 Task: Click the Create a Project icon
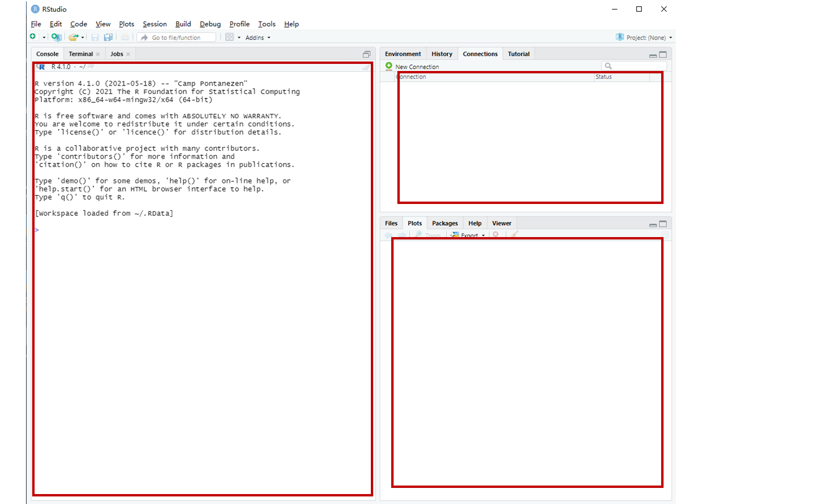click(56, 37)
